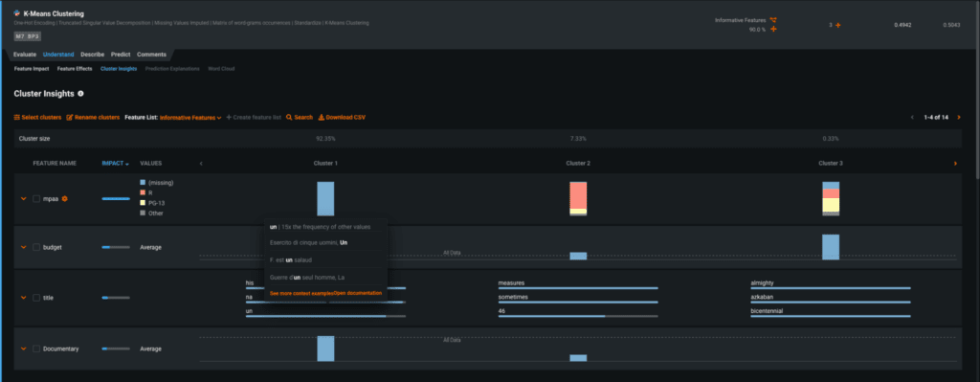Tick the mpaa feature checkbox
This screenshot has height=382, width=980.
[36, 199]
